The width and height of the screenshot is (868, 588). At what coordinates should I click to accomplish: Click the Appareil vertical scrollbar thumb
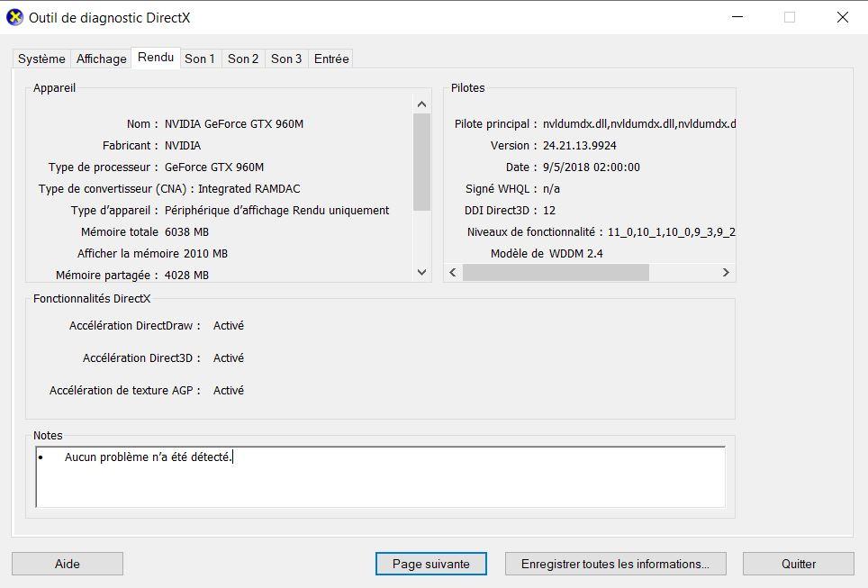pos(421,162)
